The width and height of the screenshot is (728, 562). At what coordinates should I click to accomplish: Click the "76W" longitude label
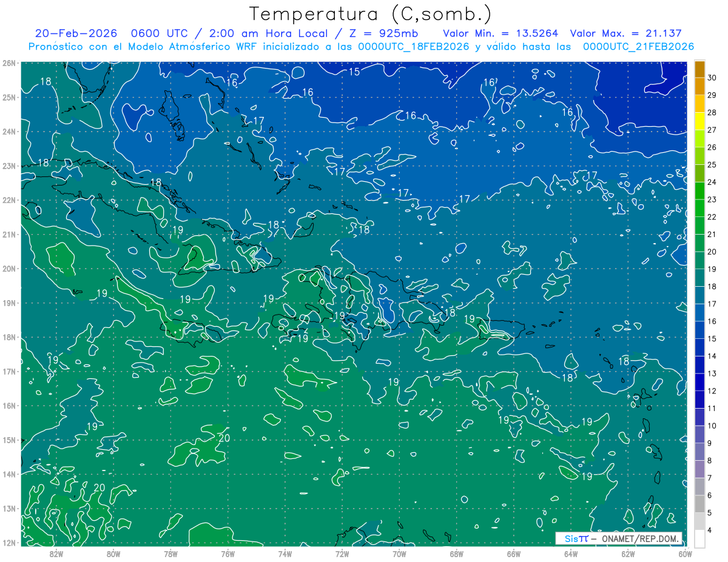click(x=227, y=554)
